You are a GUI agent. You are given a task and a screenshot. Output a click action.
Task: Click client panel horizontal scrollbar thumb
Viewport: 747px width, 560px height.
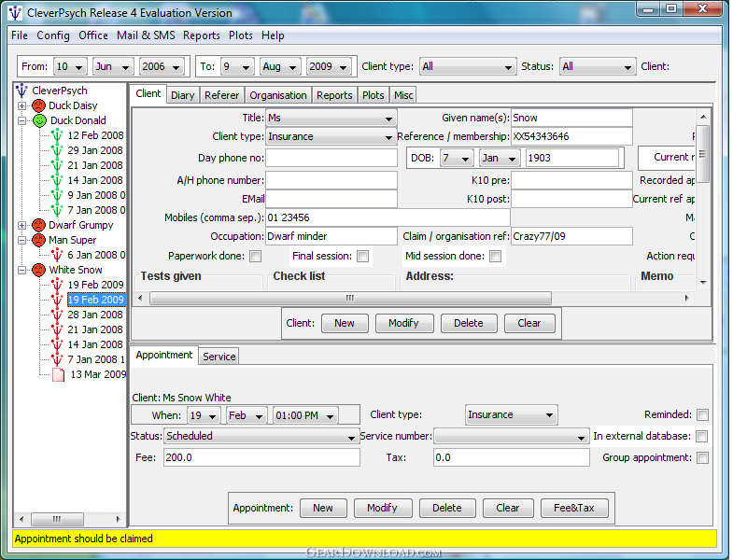tap(350, 298)
